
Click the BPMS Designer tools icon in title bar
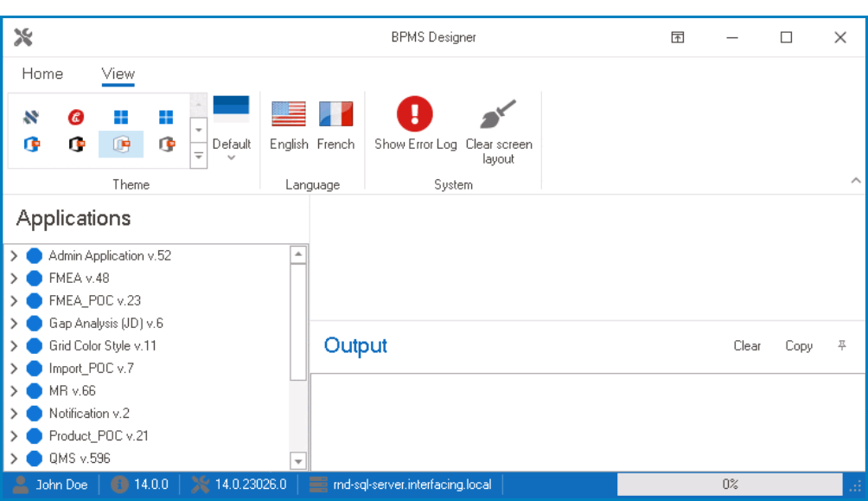point(23,37)
